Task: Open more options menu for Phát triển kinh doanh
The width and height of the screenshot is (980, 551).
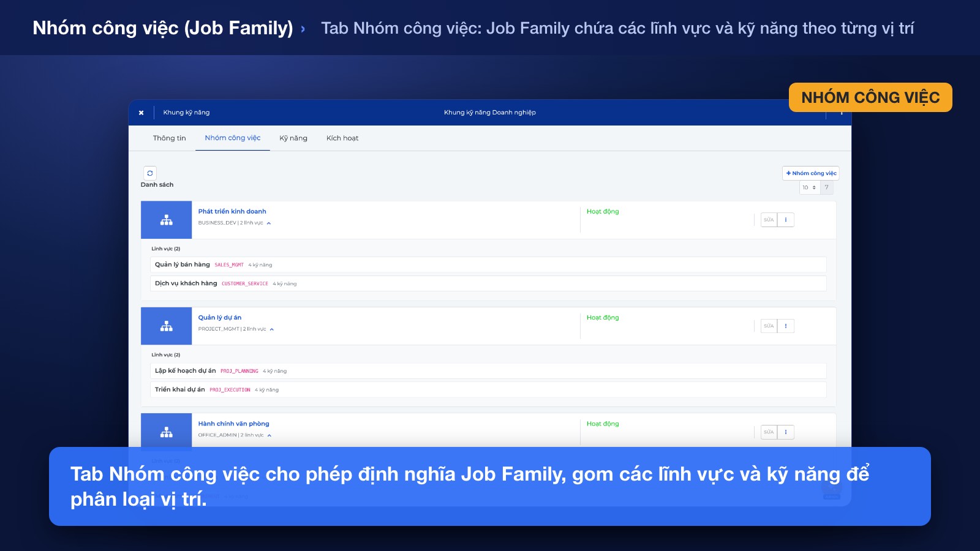Action: tap(786, 220)
